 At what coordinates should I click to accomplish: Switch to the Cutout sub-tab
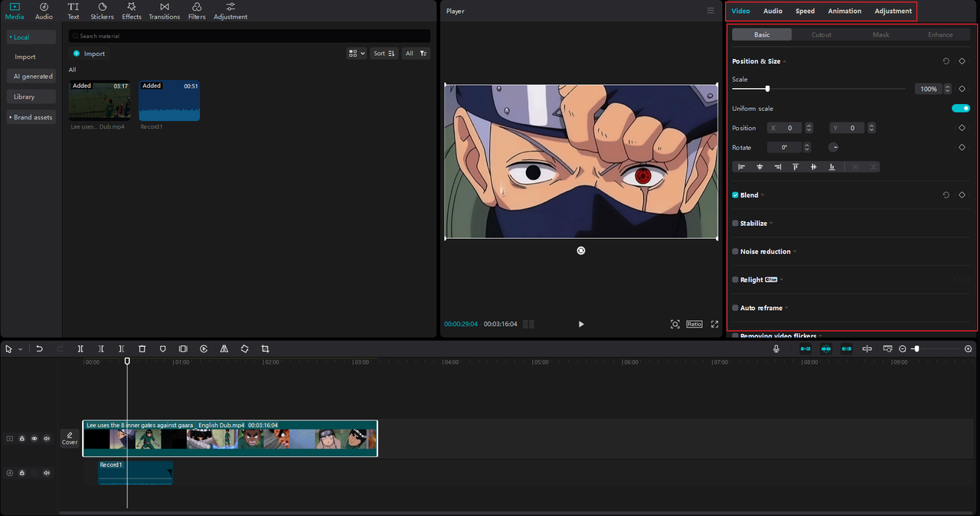[x=822, y=34]
